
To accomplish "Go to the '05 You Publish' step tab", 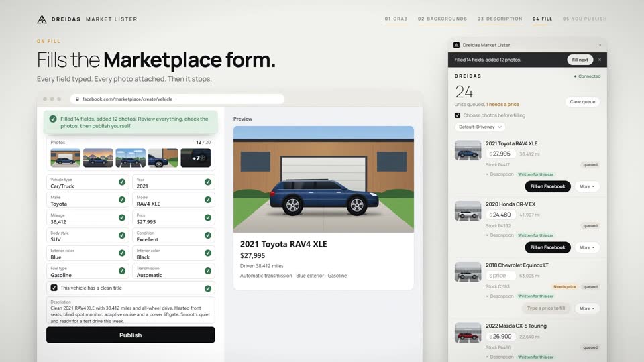I will point(584,19).
